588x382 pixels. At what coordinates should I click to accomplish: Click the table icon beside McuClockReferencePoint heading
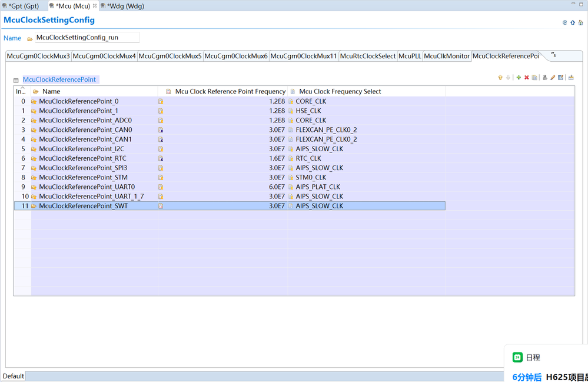tap(16, 80)
